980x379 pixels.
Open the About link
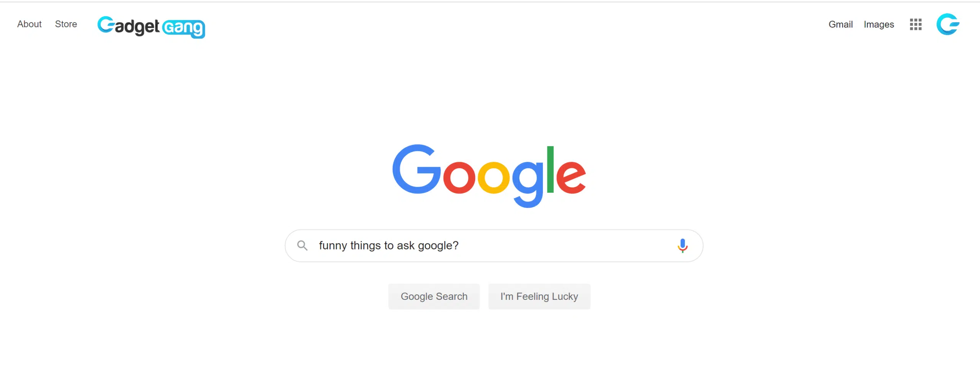point(29,24)
